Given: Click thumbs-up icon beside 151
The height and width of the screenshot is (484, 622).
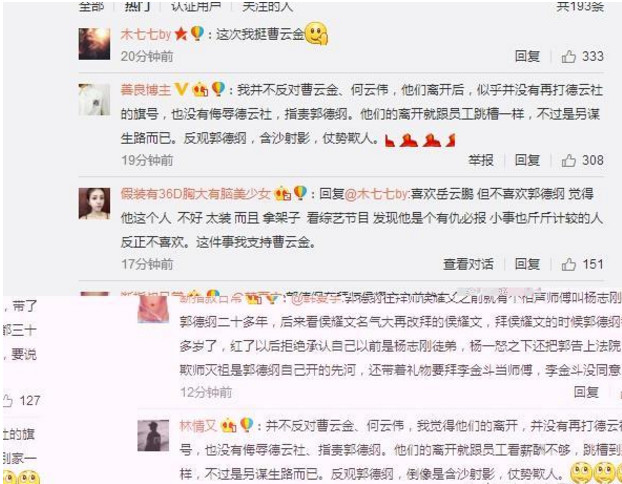Looking at the screenshot, I should (x=568, y=264).
